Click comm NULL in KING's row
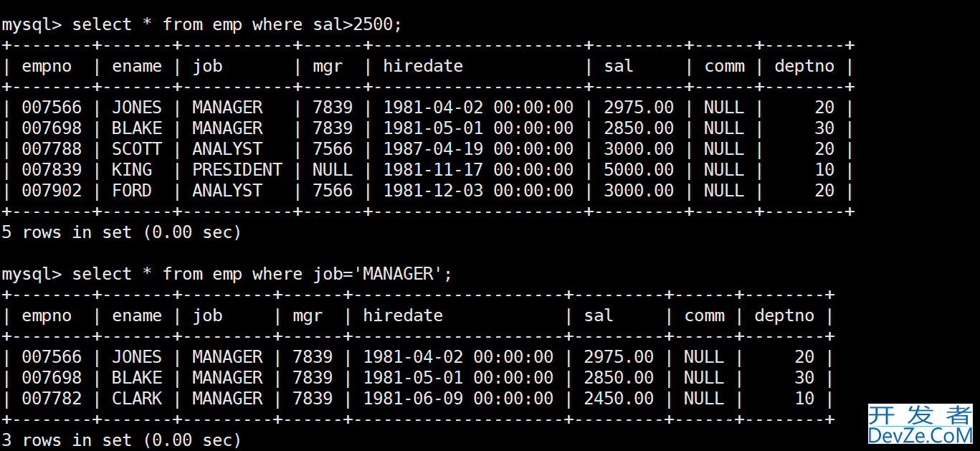The height and width of the screenshot is (451, 980). 724,170
